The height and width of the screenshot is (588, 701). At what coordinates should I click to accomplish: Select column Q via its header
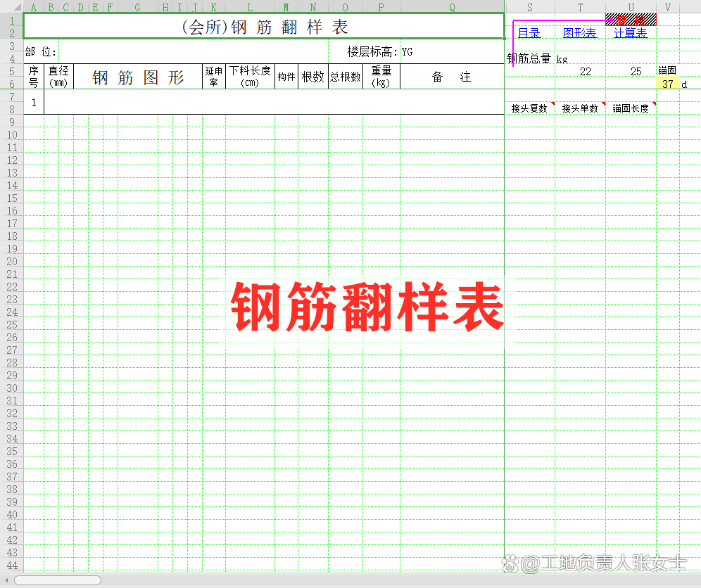452,7
